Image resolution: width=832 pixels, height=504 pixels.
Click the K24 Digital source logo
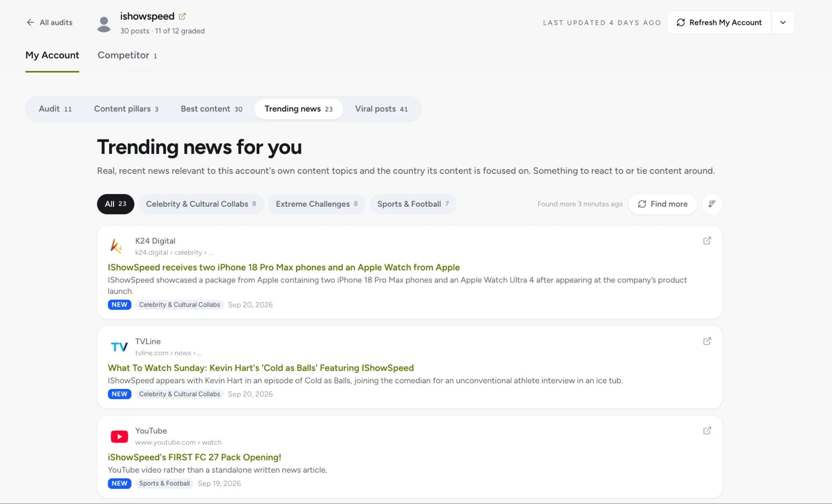click(x=118, y=246)
